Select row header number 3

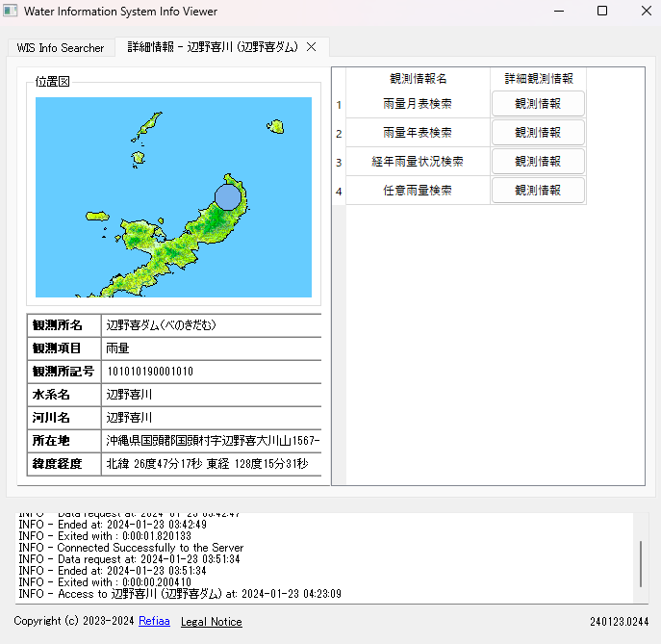coord(339,162)
